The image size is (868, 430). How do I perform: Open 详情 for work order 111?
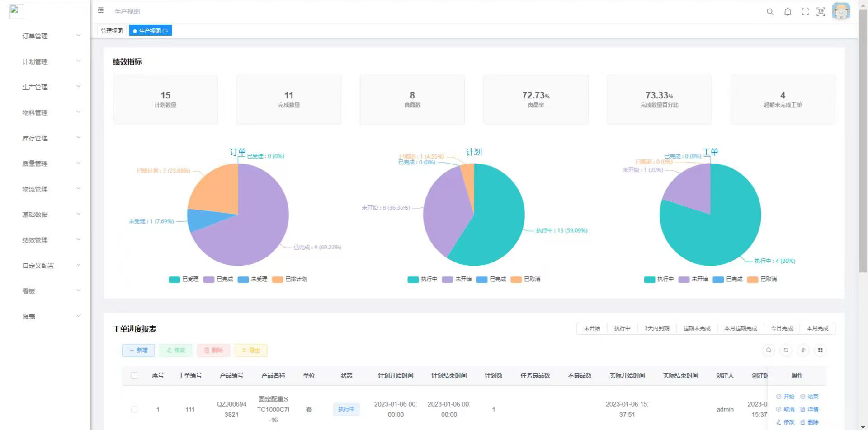pyautogui.click(x=809, y=409)
